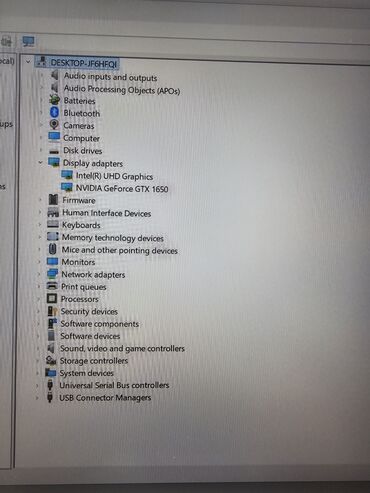Viewport: 370px width, 493px height.
Task: Collapse the Display adapters category
Action: tap(41, 162)
